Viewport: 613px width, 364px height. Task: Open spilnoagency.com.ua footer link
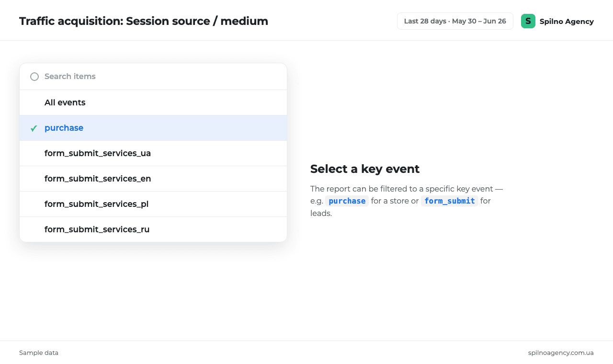[x=561, y=353]
